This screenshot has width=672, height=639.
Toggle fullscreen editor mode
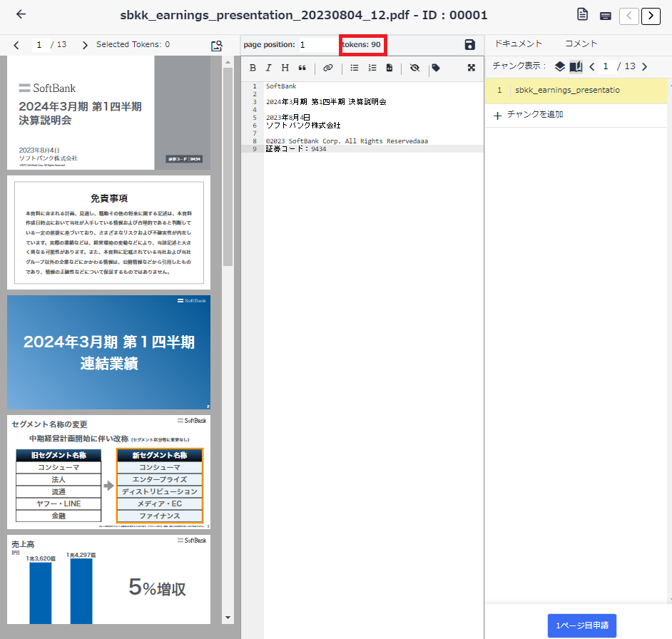(x=472, y=68)
